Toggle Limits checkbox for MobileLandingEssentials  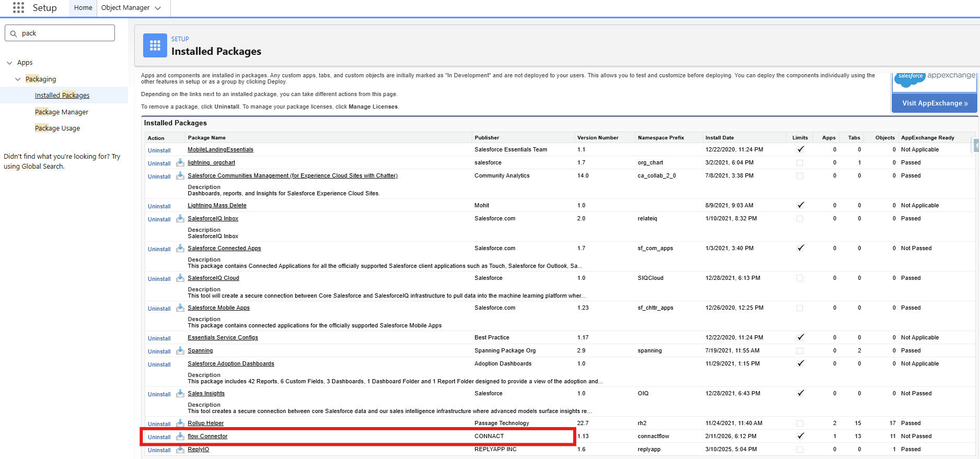point(800,149)
